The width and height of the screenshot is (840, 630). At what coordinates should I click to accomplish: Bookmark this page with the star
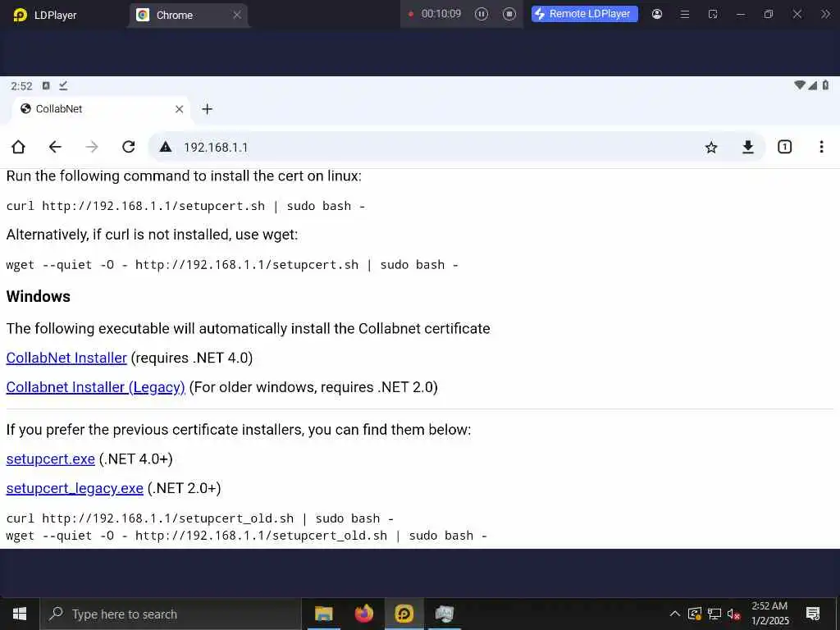coord(711,148)
